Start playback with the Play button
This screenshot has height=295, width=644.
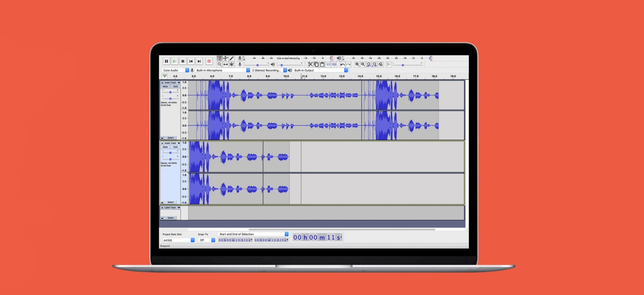point(175,61)
